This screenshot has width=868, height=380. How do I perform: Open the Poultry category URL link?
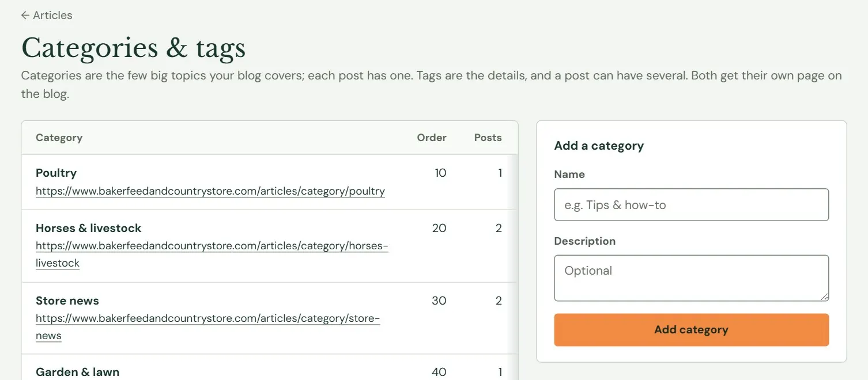tap(210, 191)
